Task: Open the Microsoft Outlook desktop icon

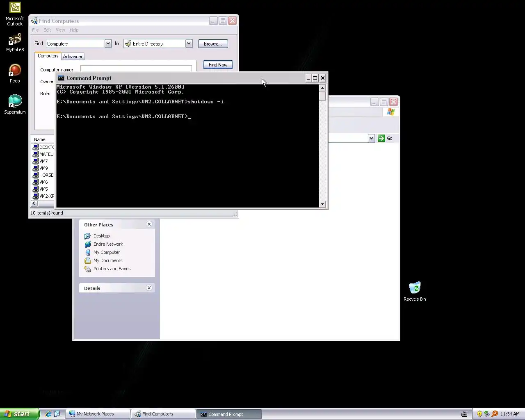Action: click(15, 14)
